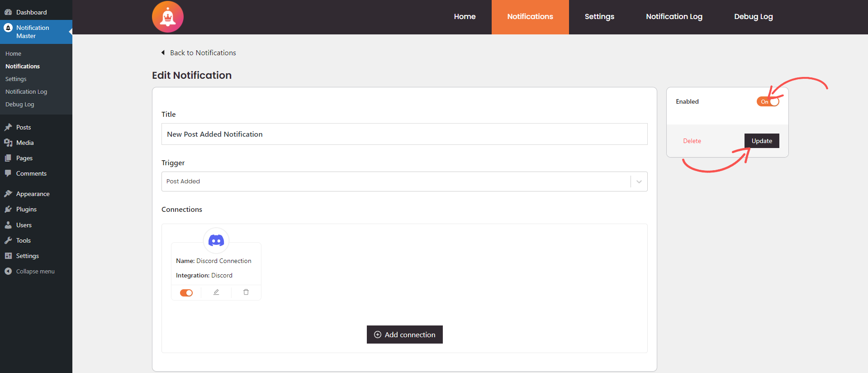Click the Users person icon in sidebar
Screen dimensions: 868x373
tap(8, 225)
